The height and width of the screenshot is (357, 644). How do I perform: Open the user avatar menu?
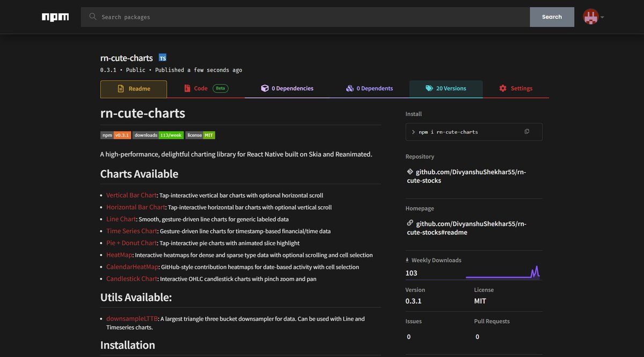591,17
